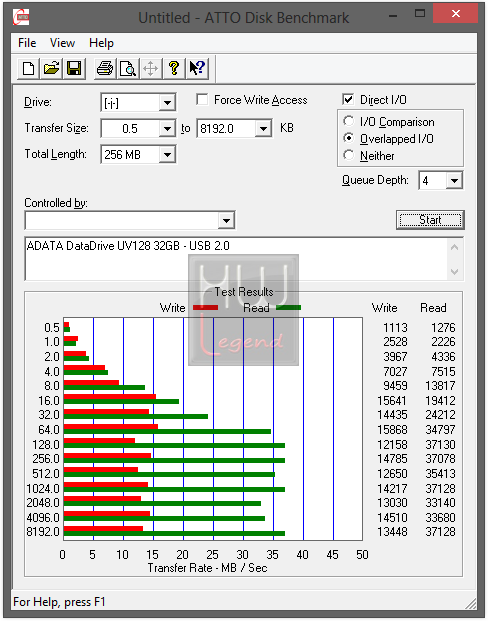Click write value 13448 for 8192.0 row
The height and width of the screenshot is (621, 488).
tap(392, 531)
